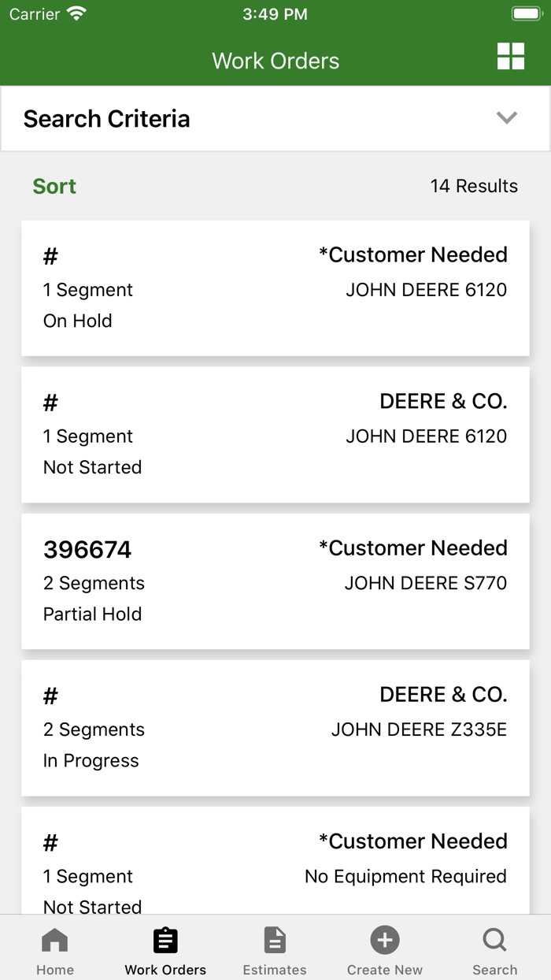Select the Work Orders clipboard icon

pyautogui.click(x=165, y=939)
